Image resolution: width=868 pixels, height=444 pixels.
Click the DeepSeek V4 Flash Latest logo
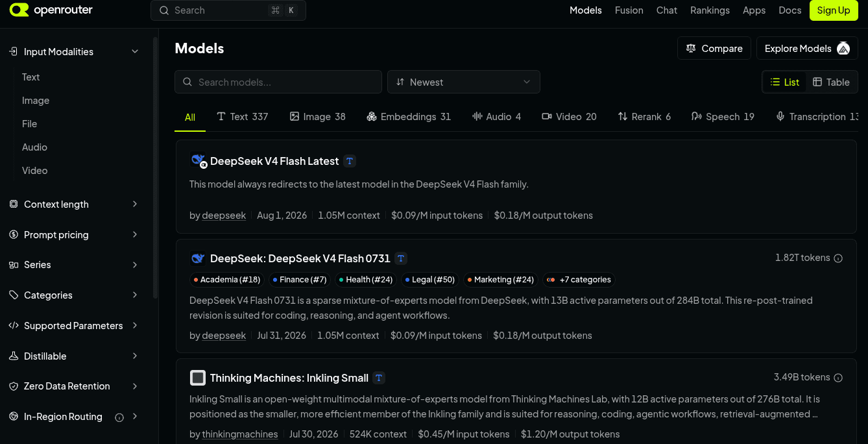click(x=198, y=160)
